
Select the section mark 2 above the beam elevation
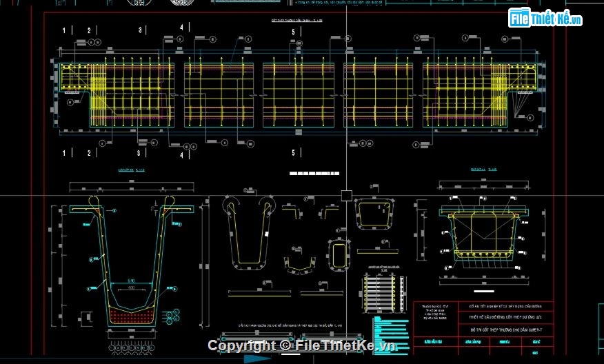89,30
